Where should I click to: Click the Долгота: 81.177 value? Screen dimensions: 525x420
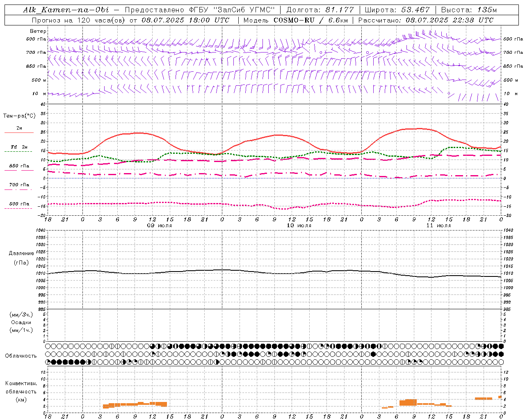coord(320,10)
